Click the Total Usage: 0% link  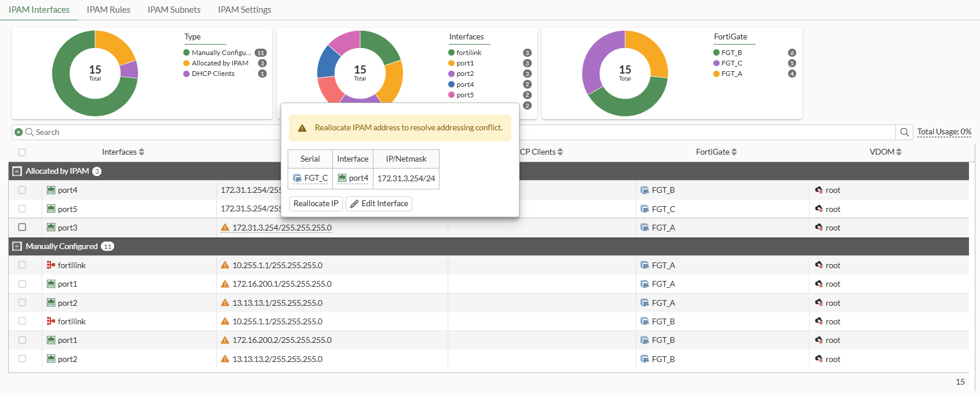pos(944,132)
